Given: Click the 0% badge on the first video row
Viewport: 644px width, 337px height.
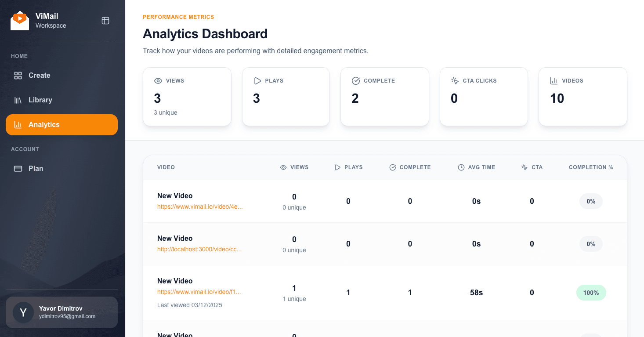Looking at the screenshot, I should (x=591, y=201).
